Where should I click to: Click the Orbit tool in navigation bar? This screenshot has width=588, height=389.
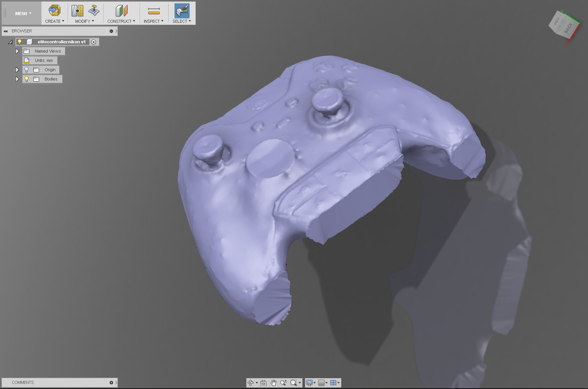(251, 383)
